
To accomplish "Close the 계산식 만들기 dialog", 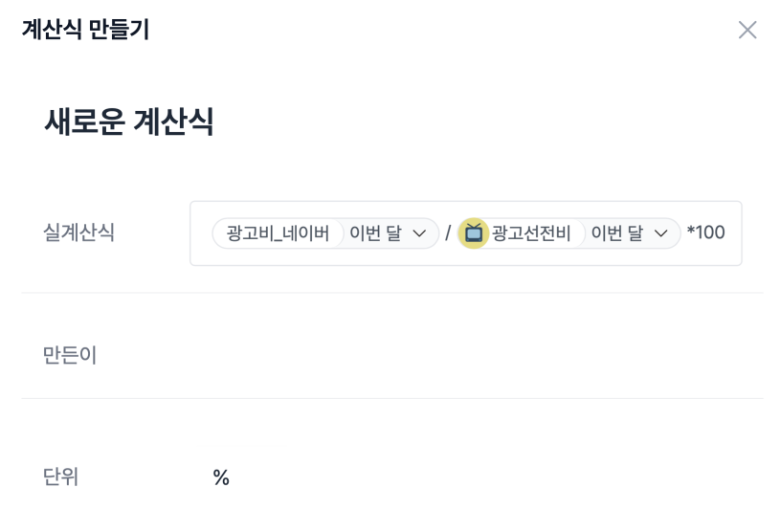I will 747,31.
